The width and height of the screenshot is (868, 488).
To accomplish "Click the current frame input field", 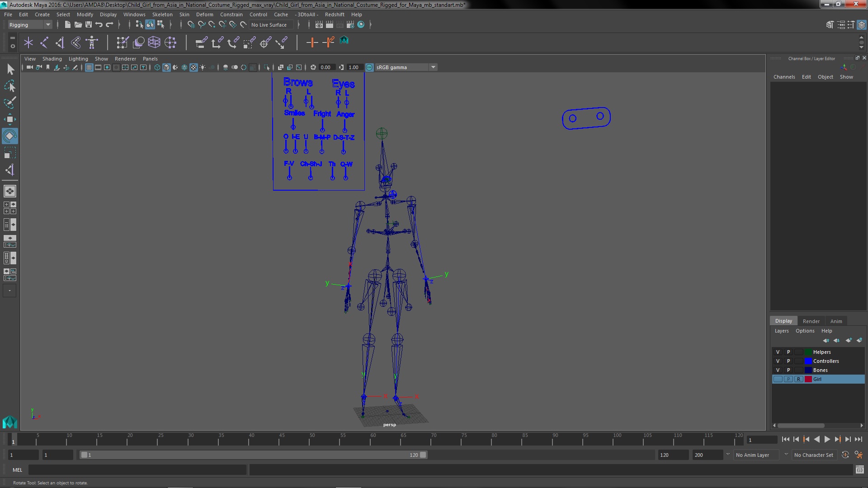I will click(762, 440).
